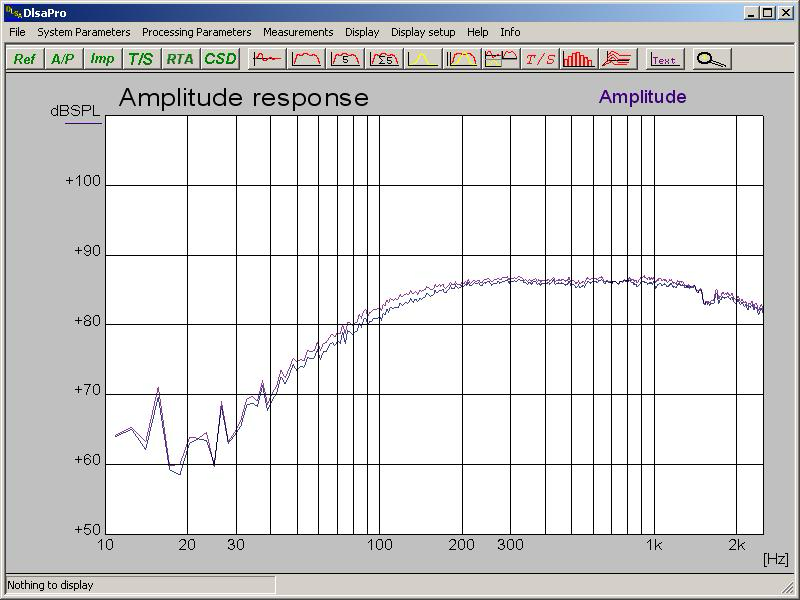
Task: Click the +50 axis value
Action: 88,530
